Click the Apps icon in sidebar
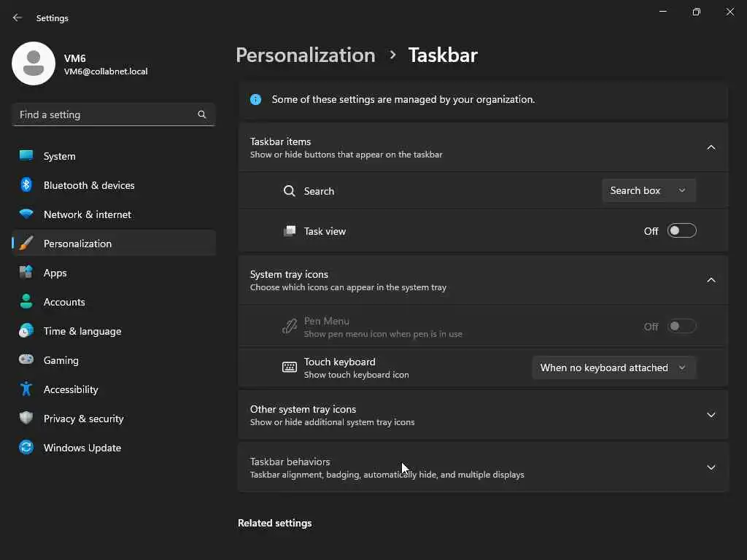The height and width of the screenshot is (560, 747). (x=26, y=273)
